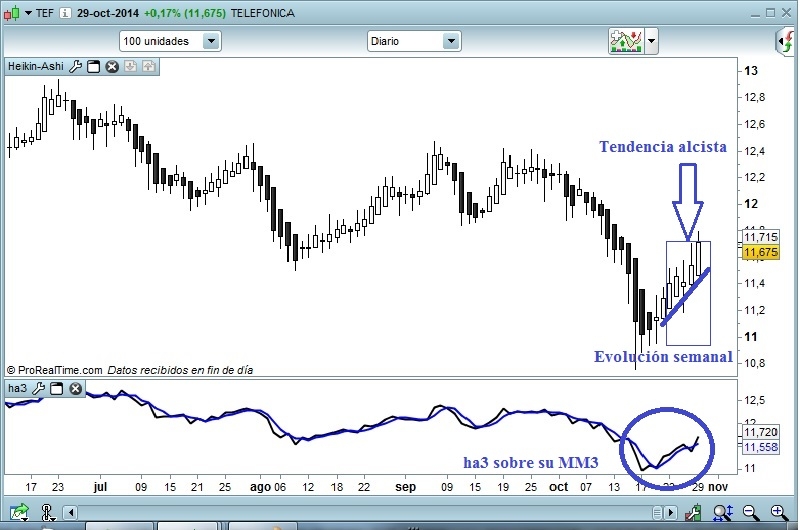Click the 'ago' label on time axis
This screenshot has width=800, height=530.
[260, 487]
